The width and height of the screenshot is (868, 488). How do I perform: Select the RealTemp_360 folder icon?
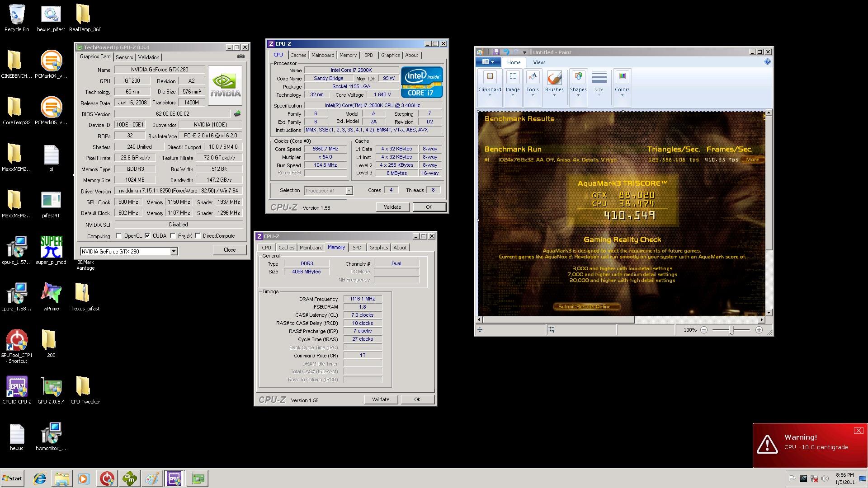[85, 18]
